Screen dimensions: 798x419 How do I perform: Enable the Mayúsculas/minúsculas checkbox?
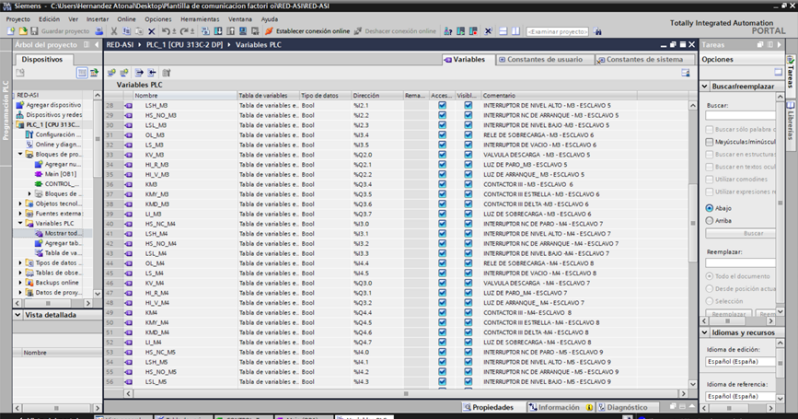pos(709,142)
